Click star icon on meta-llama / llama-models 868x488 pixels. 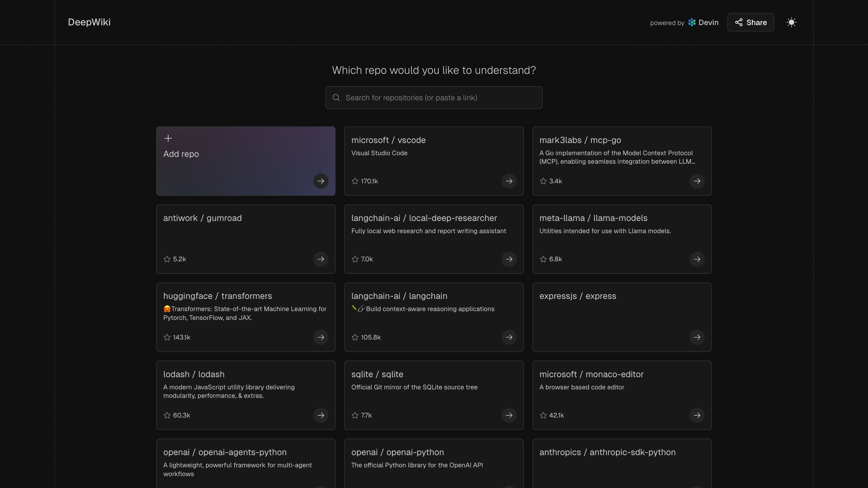(x=543, y=259)
